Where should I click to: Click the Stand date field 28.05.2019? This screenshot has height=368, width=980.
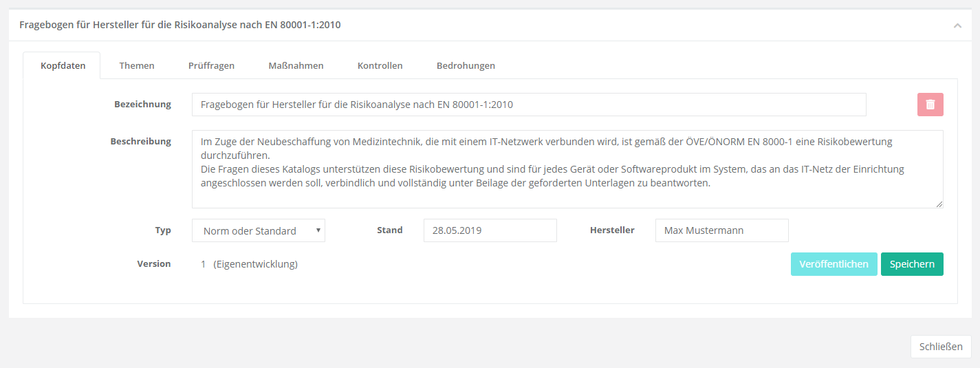[490, 231]
